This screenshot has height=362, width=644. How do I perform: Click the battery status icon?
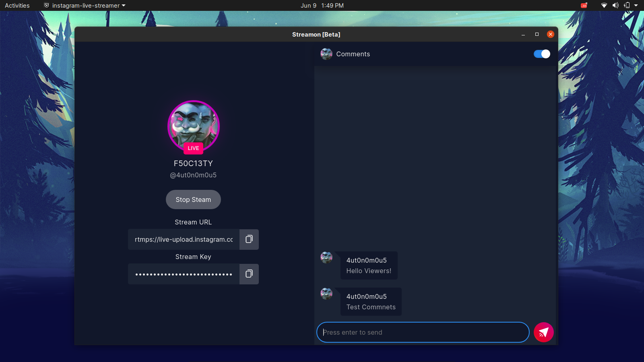click(627, 5)
